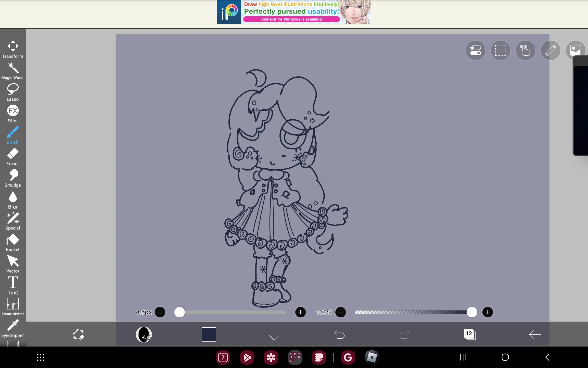Open the brush tool selector via down arrow

274,335
